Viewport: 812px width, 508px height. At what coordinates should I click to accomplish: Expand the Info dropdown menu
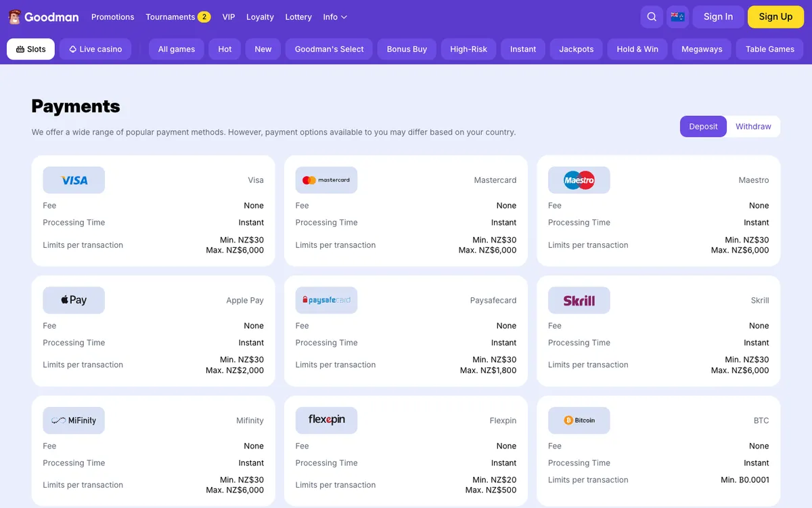(x=335, y=17)
